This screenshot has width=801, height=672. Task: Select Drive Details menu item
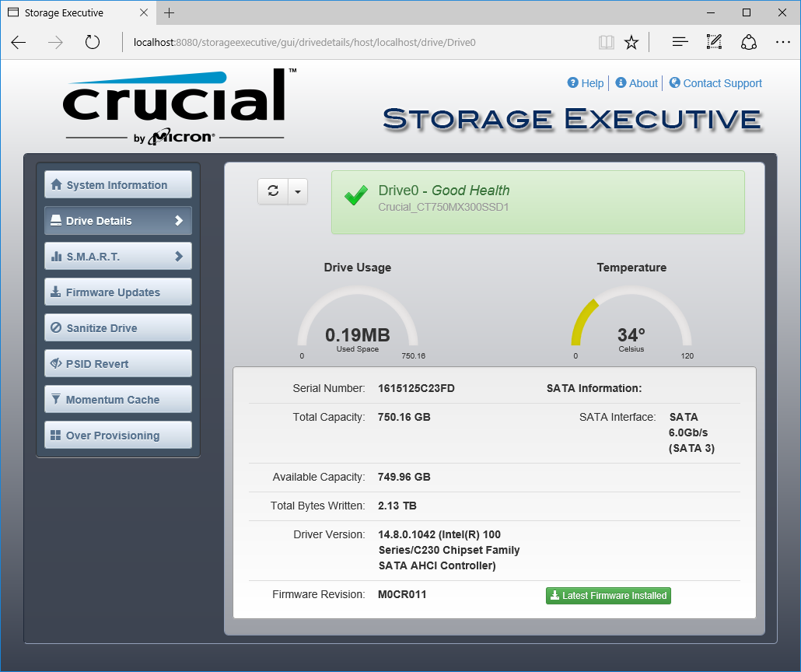[x=118, y=221]
